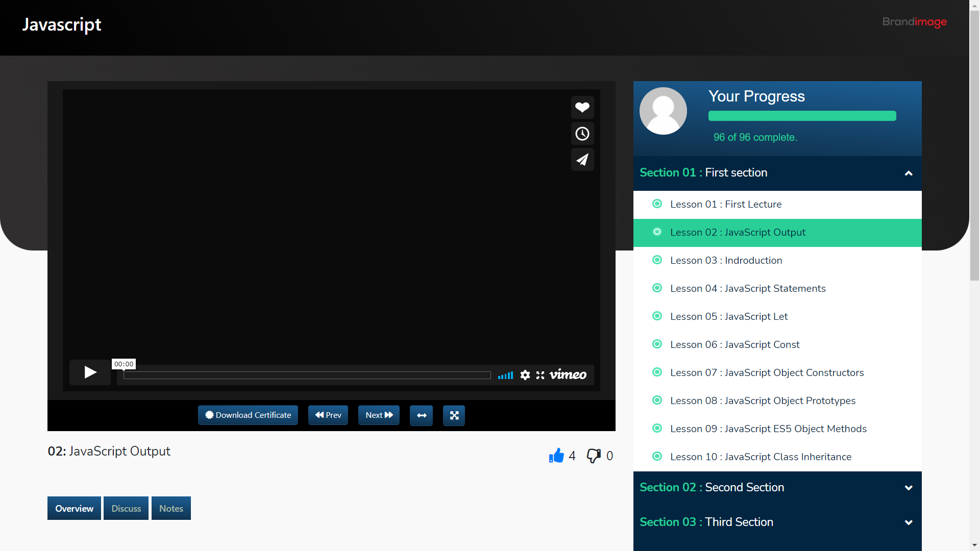Click the heart like icon on video
Screen dimensions: 980x551
[x=582, y=107]
